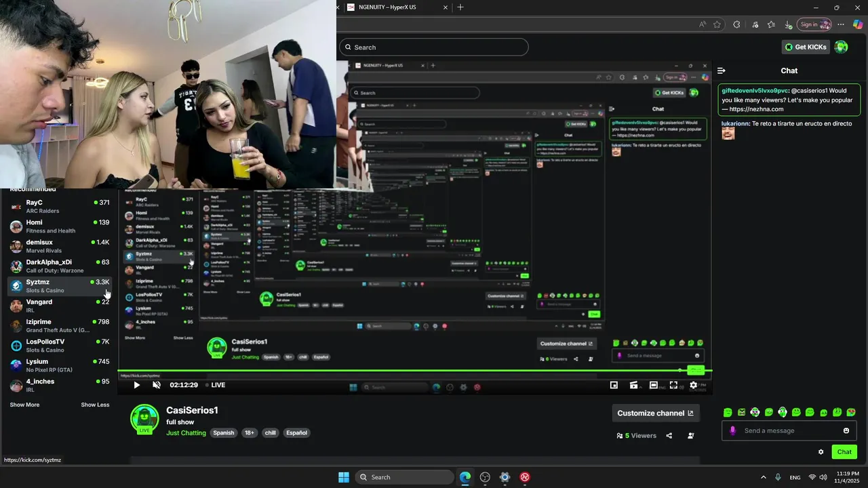Open the Copilot sidebar icon
Image resolution: width=868 pixels, height=488 pixels.
point(858,24)
